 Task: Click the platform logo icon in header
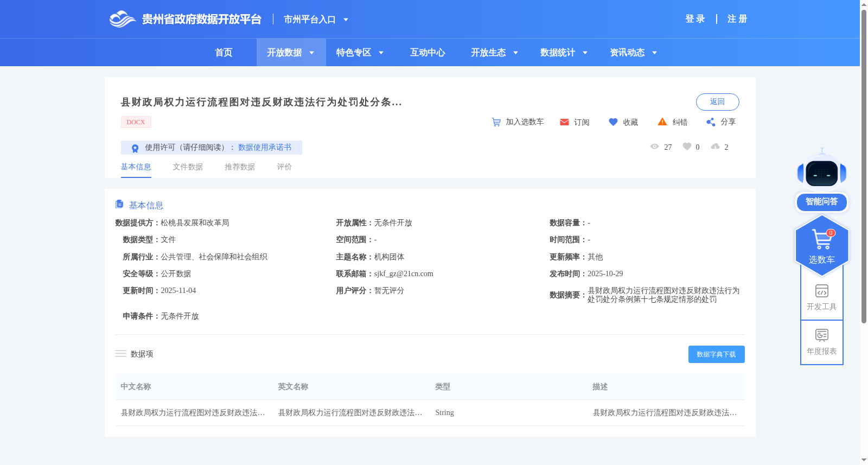coord(122,19)
